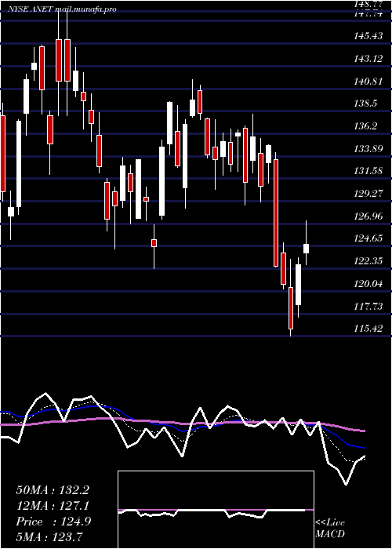Screen dimensions: 392x549
Task: Click the lowest red candle reaching 115.42
Action: (291, 307)
